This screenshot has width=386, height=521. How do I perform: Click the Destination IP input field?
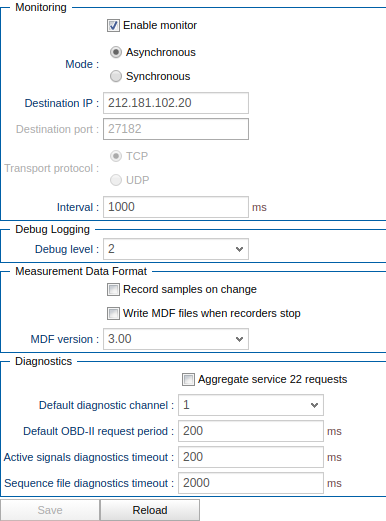(x=176, y=103)
